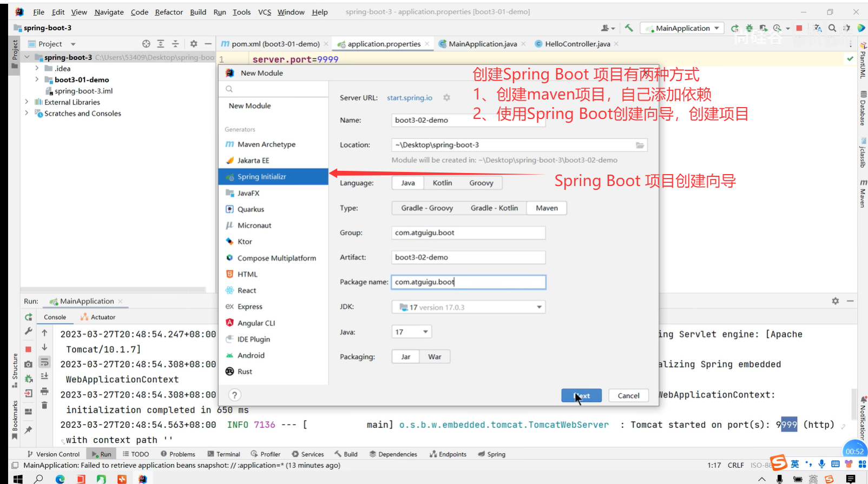Select War packaging

[x=435, y=357]
